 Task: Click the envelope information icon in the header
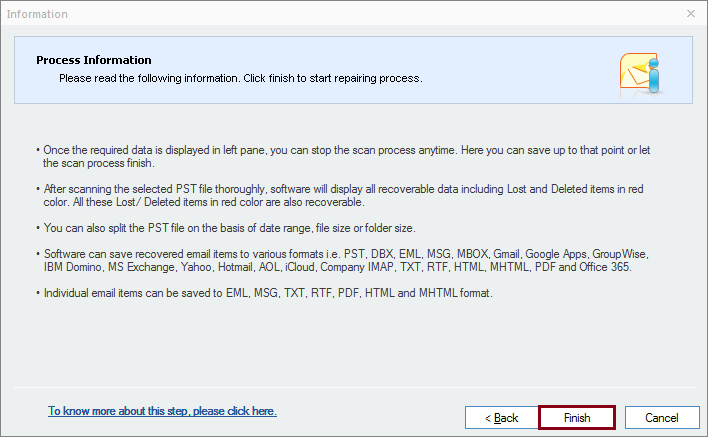(x=639, y=71)
